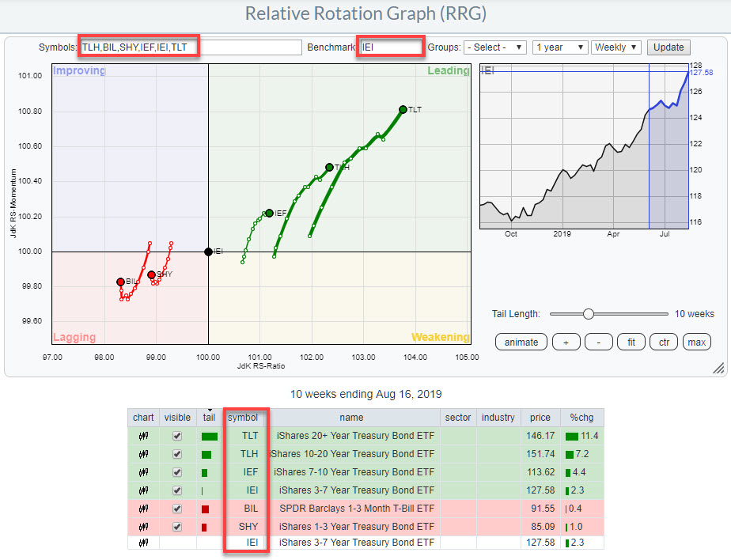The height and width of the screenshot is (560, 731).
Task: Click BIL red tail swatch in table
Action: click(x=205, y=509)
